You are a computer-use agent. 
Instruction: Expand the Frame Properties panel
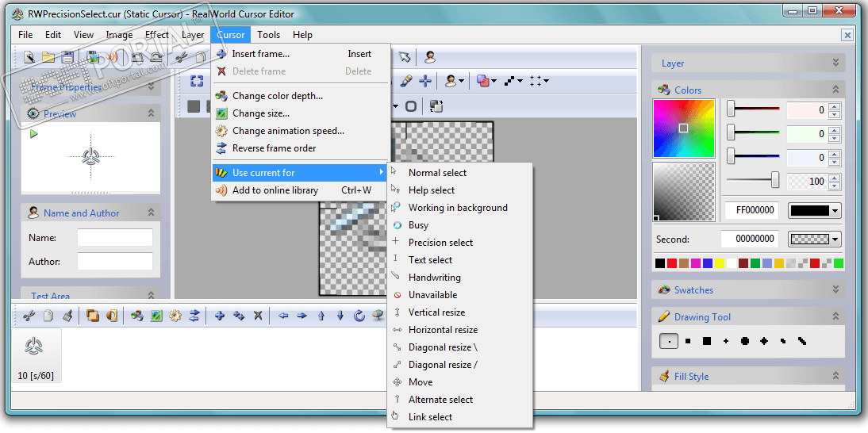click(x=151, y=86)
